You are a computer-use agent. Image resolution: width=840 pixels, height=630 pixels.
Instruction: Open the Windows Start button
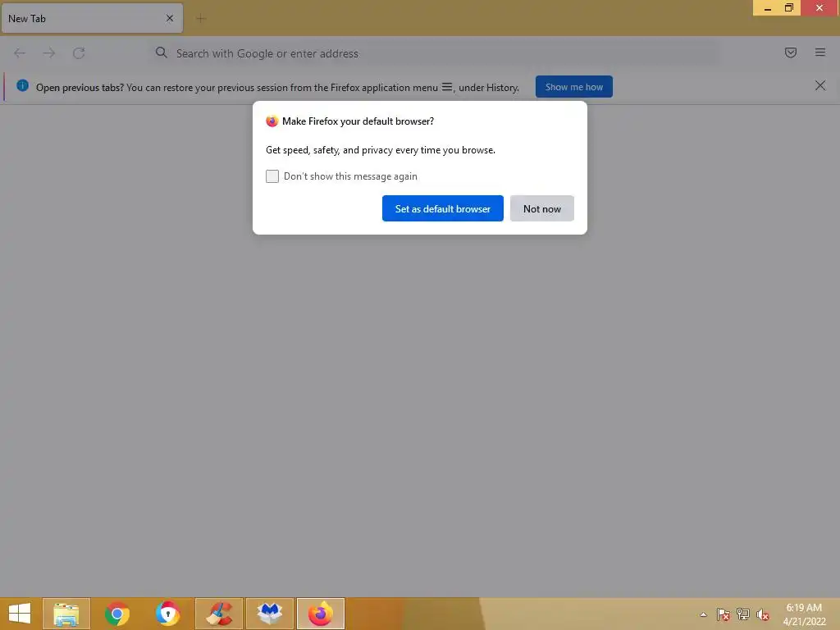tap(20, 614)
